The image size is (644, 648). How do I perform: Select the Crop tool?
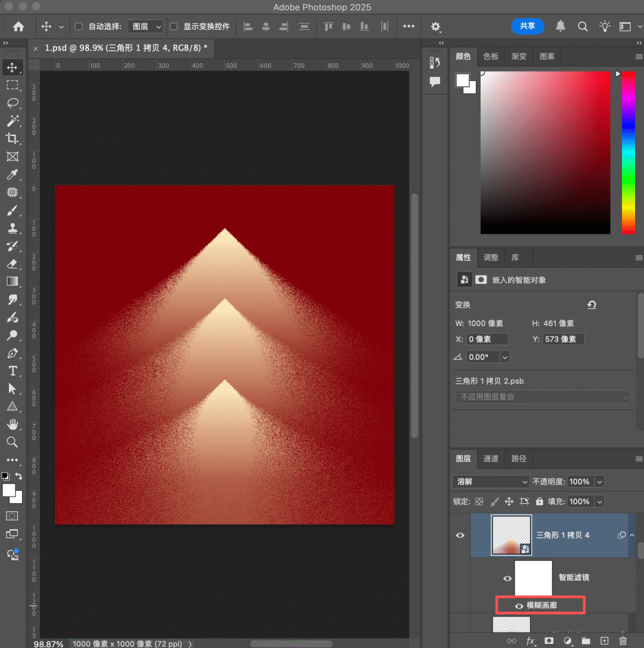(x=13, y=139)
